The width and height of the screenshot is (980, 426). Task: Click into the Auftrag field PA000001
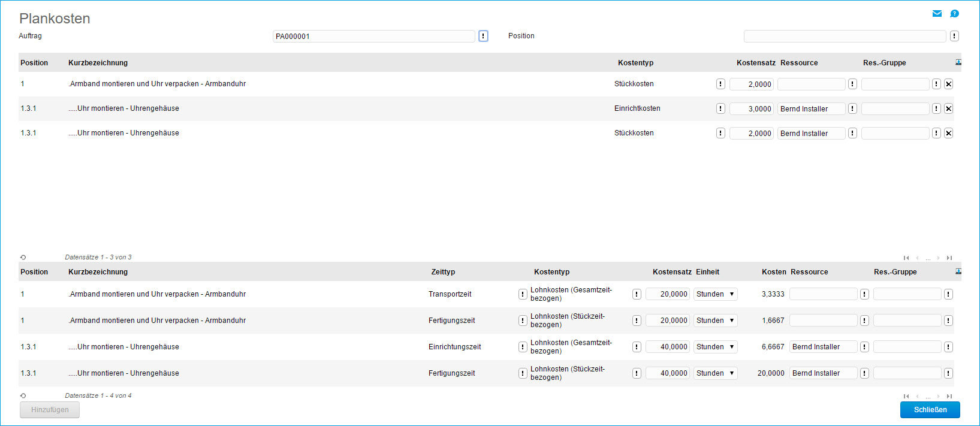pos(374,36)
